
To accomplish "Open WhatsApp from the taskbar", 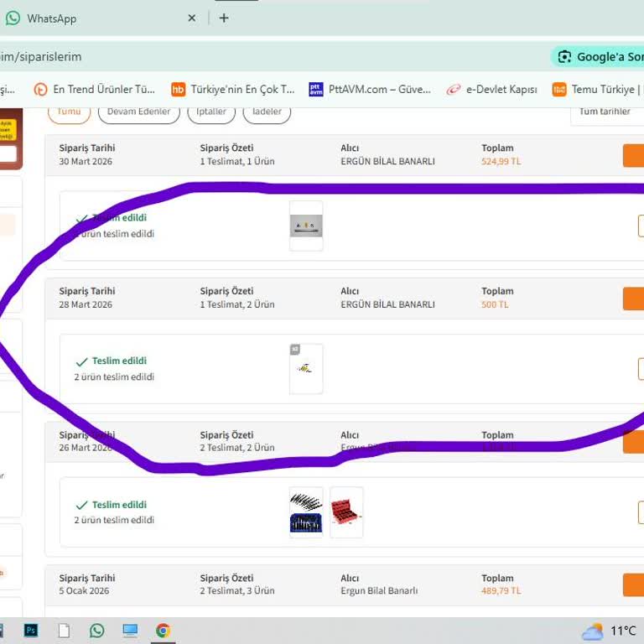I will 97,631.
